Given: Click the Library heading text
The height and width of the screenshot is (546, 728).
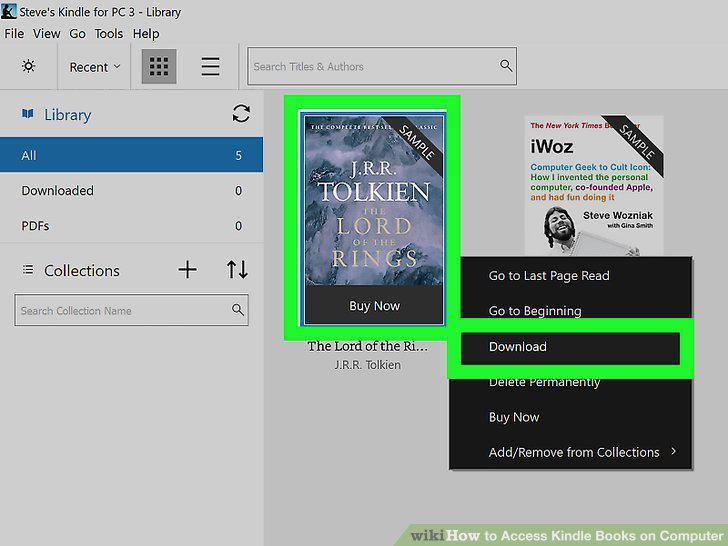Looking at the screenshot, I should pos(67,115).
